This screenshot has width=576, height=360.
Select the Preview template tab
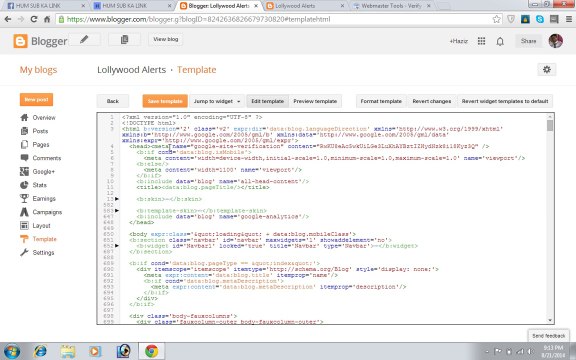[315, 101]
